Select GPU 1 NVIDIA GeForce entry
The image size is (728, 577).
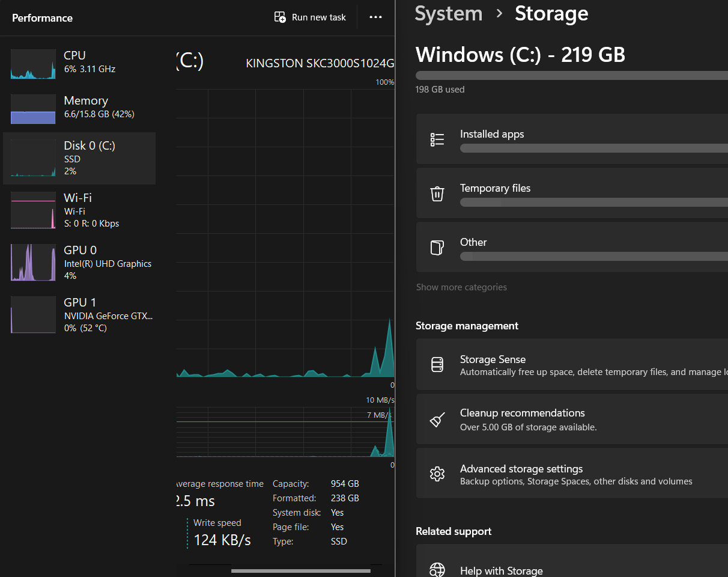79,315
